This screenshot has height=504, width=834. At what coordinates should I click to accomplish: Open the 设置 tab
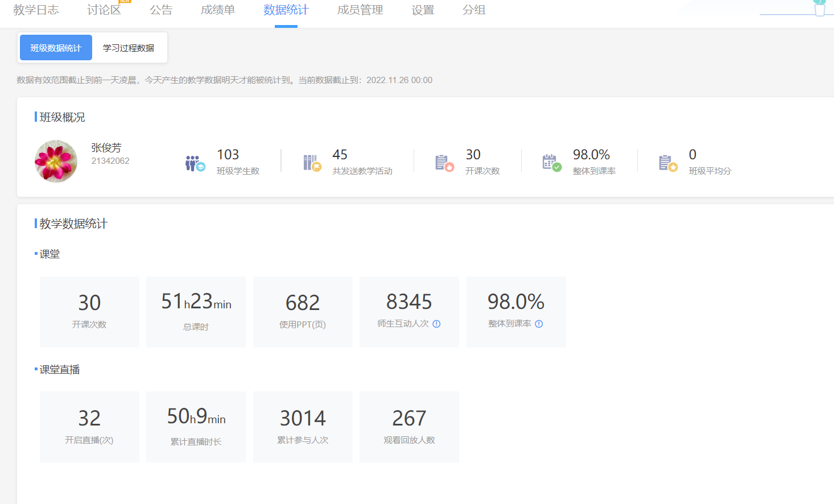pyautogui.click(x=423, y=10)
